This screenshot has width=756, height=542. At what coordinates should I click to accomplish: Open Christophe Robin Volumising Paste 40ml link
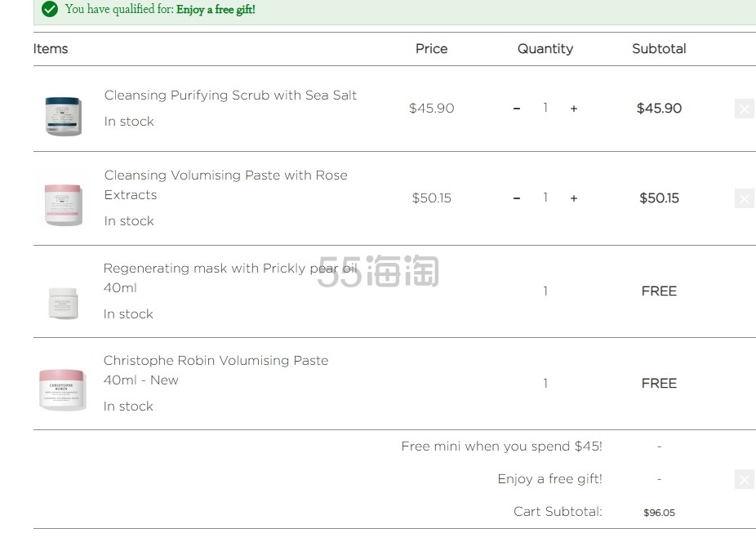point(216,370)
